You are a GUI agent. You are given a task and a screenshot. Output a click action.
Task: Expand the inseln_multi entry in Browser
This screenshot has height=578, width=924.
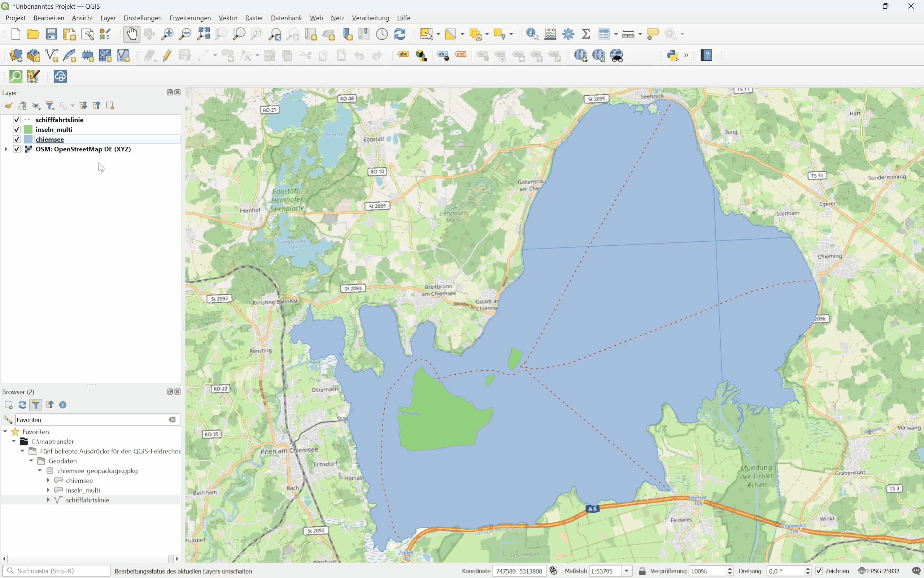tap(48, 490)
